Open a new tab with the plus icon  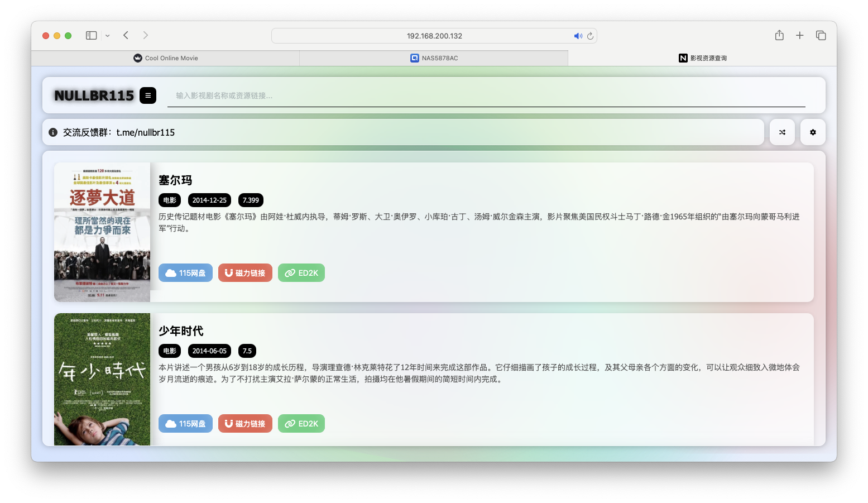coord(800,35)
